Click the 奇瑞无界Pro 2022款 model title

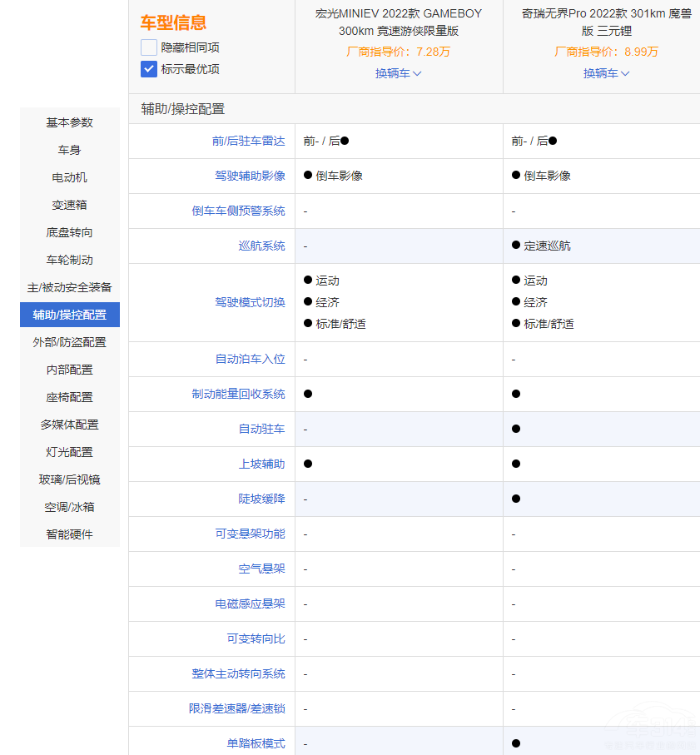coord(606,22)
